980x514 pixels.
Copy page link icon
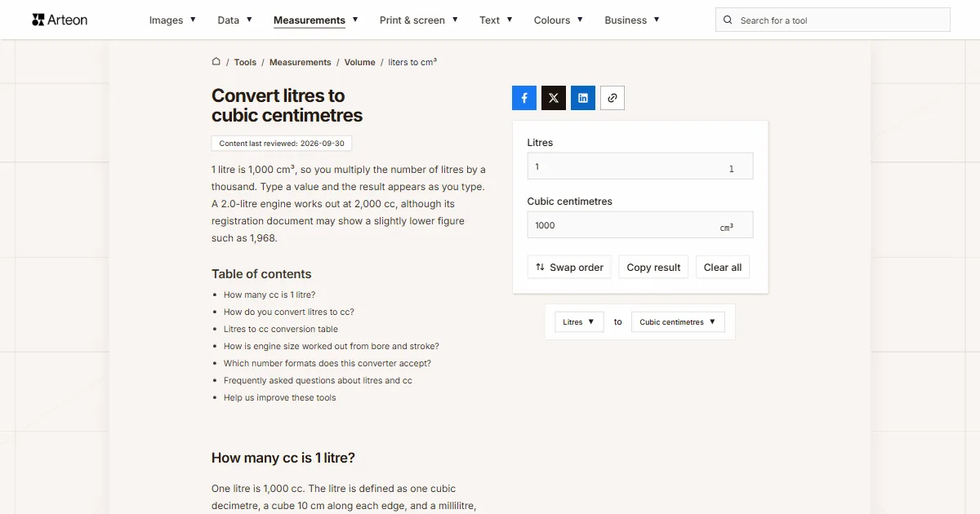(x=612, y=98)
